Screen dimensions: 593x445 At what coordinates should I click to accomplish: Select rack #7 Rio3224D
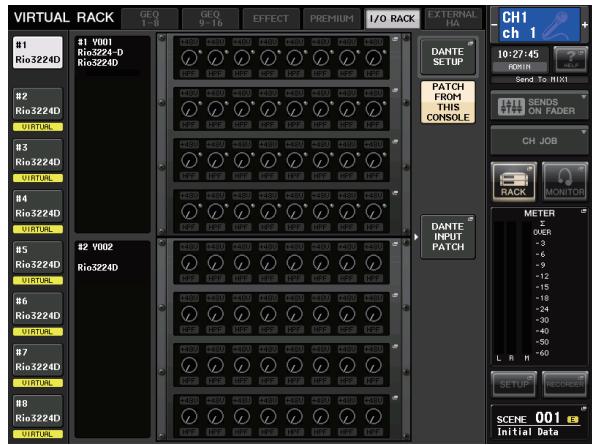[x=37, y=360]
